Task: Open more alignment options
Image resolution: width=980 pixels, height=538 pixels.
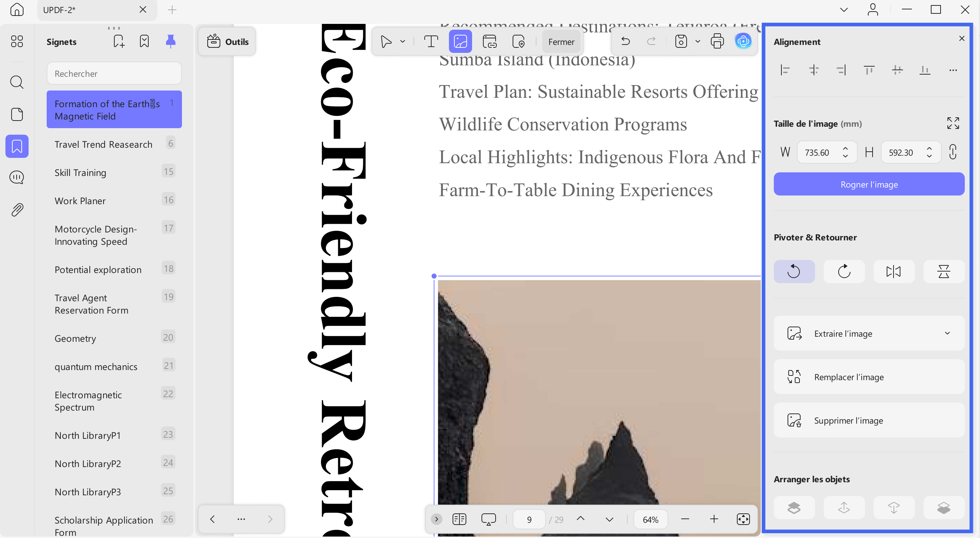Action: (953, 70)
